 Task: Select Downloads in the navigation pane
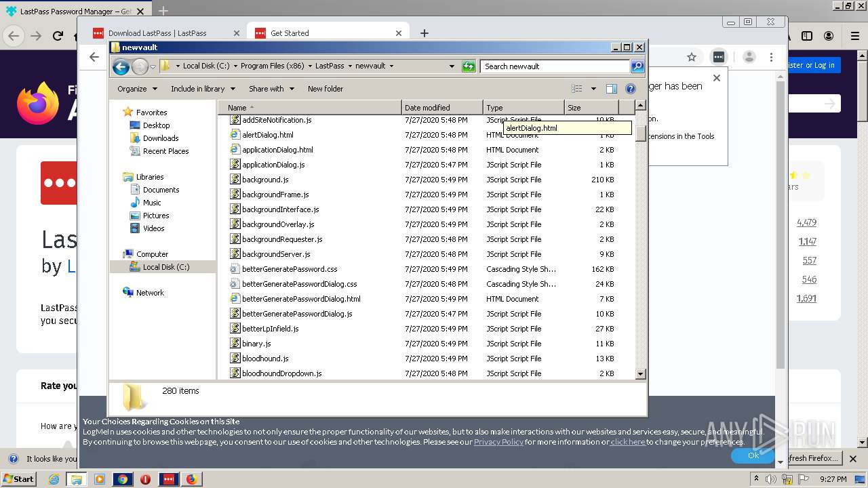coord(160,138)
